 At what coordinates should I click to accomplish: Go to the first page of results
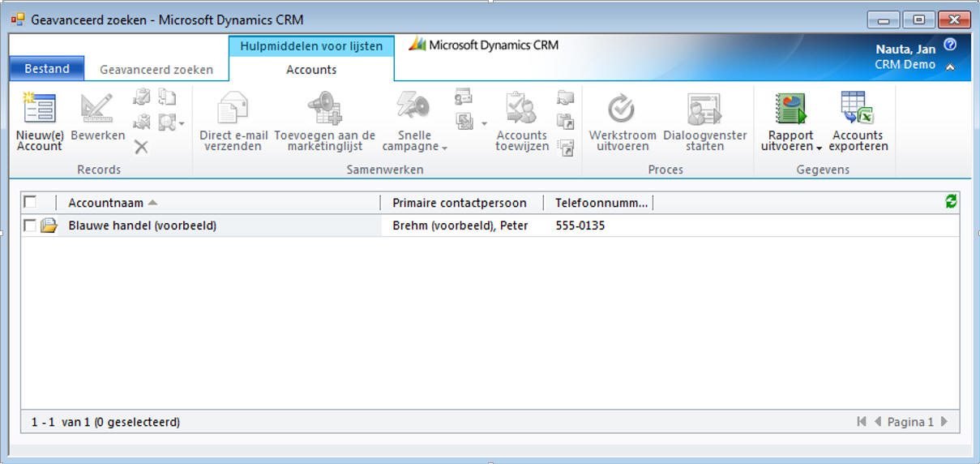(862, 422)
